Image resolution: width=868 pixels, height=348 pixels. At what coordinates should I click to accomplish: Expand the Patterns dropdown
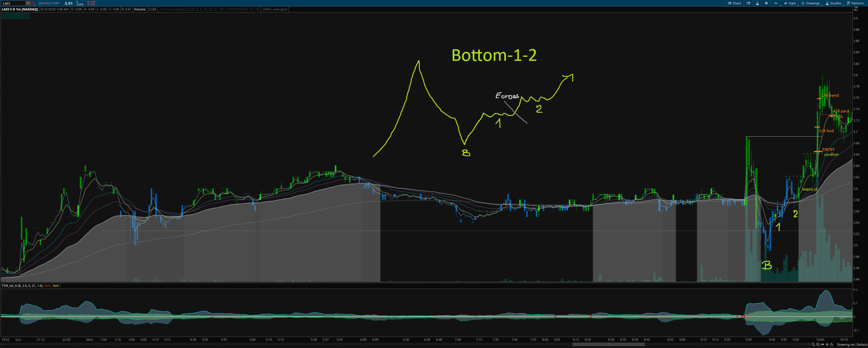click(855, 3)
